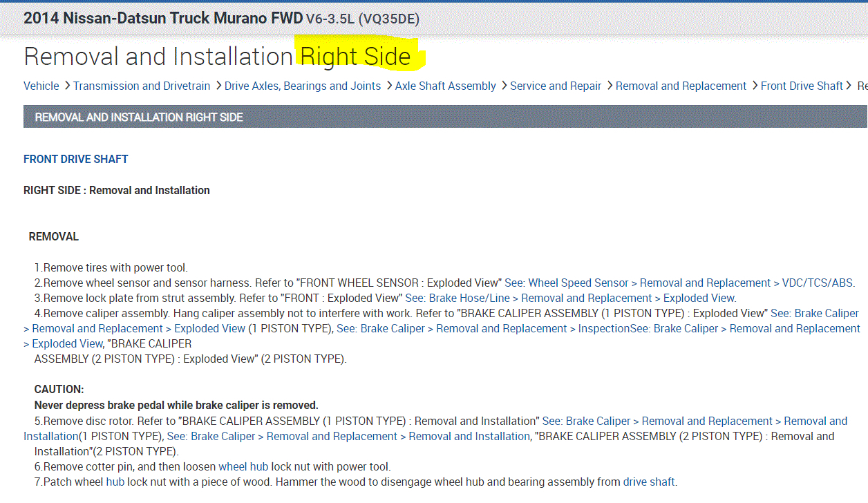Screen dimensions: 868x503
Task: Click the highlighted Right Side title text
Action: pyautogui.click(x=356, y=57)
